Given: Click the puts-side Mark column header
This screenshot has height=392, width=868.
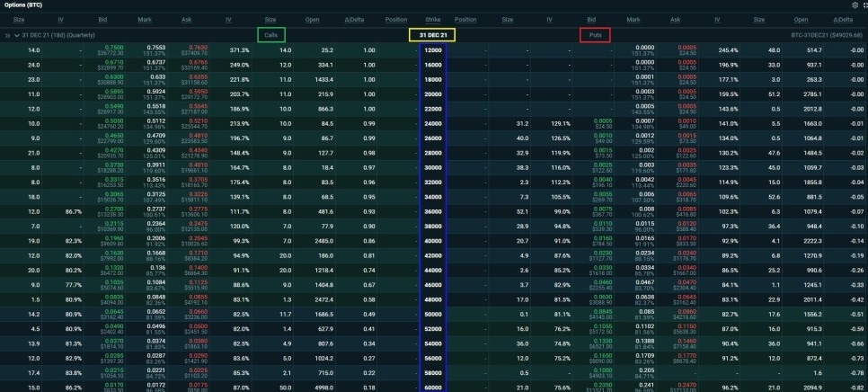Looking at the screenshot, I should coord(633,20).
